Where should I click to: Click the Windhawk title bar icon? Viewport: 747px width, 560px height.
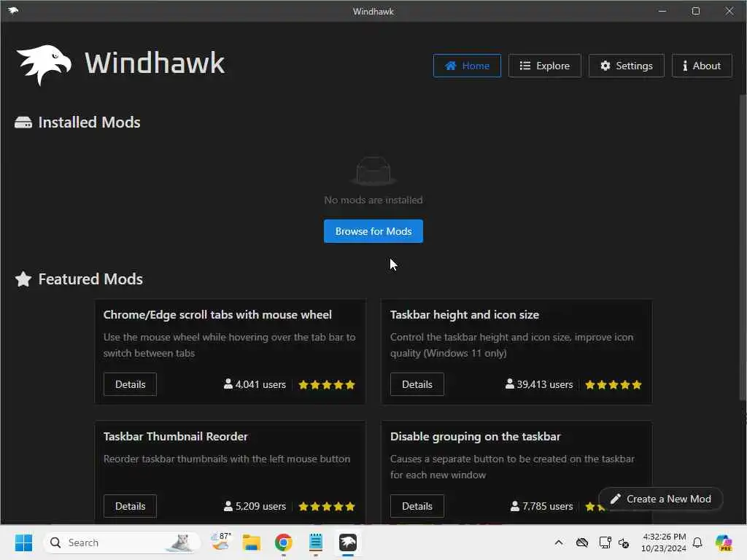tap(13, 10)
